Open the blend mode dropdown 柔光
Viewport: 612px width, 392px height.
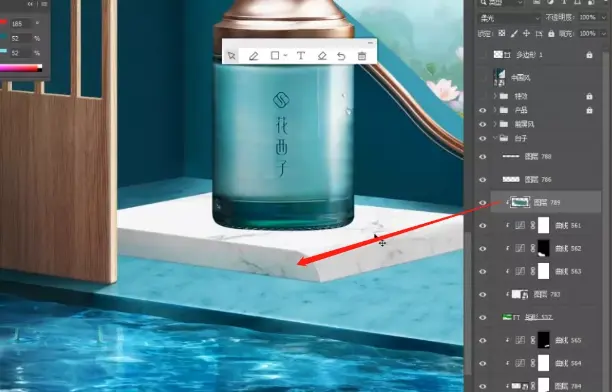click(509, 18)
